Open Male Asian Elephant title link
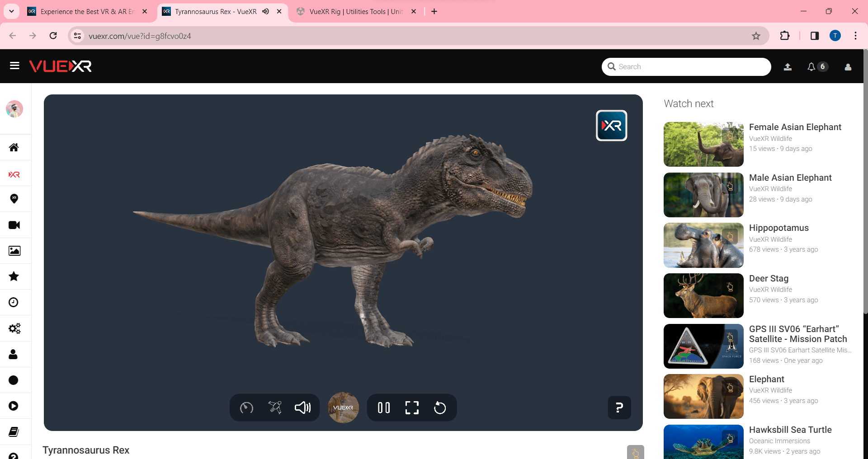This screenshot has width=868, height=459. tap(790, 178)
